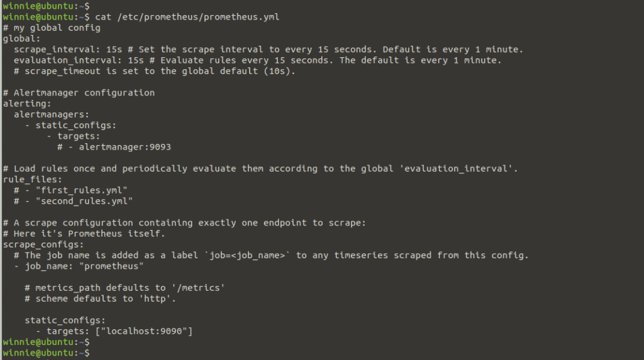The width and height of the screenshot is (644, 360).
Task: Click the 'alerting:' key
Action: 27,104
